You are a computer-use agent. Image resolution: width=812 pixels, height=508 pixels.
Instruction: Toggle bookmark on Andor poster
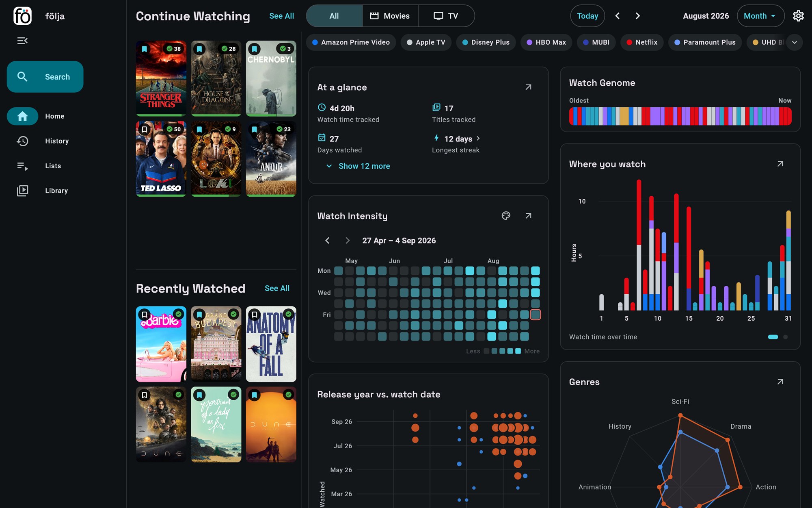click(x=254, y=129)
